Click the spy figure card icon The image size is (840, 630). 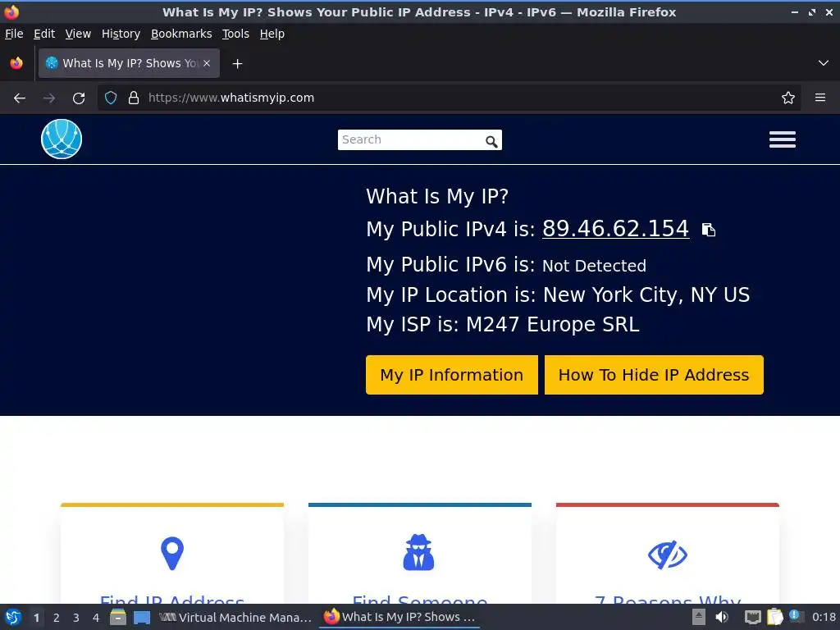tap(419, 552)
